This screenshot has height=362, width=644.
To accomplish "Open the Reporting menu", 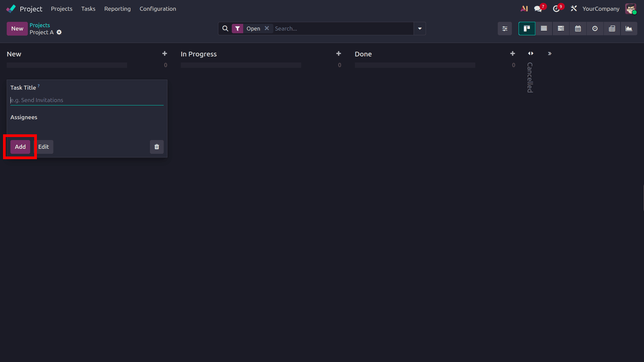I will pos(117,9).
